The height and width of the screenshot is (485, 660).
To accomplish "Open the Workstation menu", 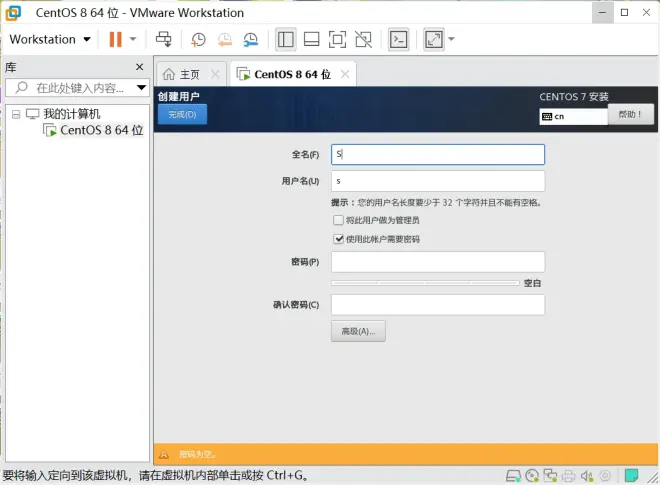I will [x=50, y=39].
